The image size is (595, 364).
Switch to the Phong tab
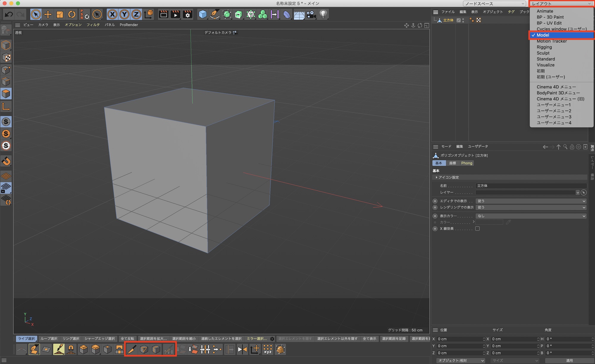[x=466, y=163]
